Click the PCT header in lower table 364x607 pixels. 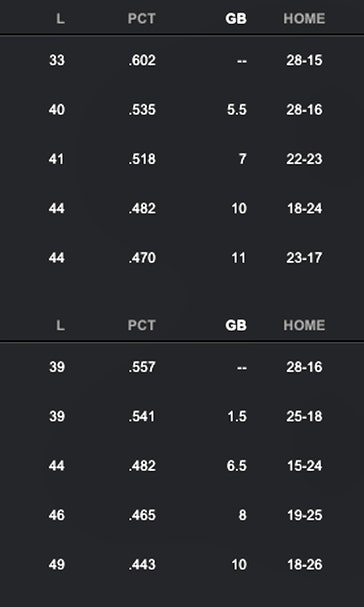coord(141,325)
